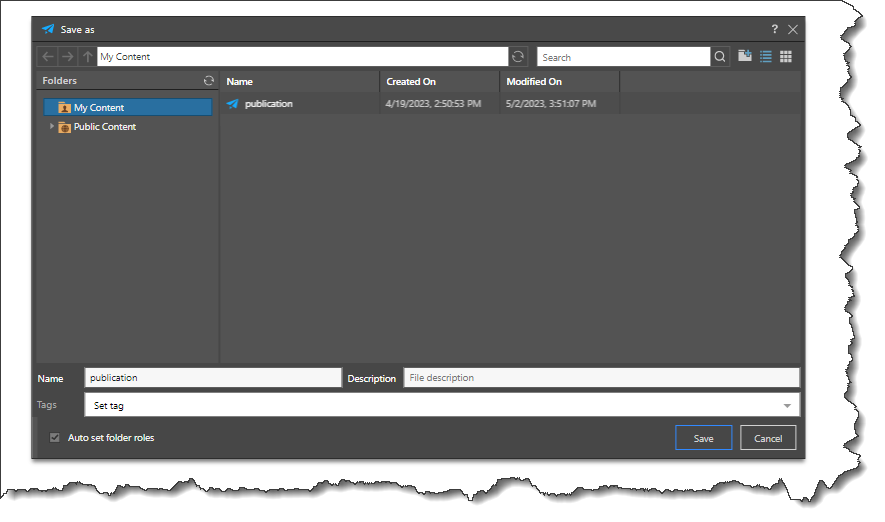Viewport: 885px width, 522px height.
Task: Switch to list view
Action: [766, 57]
